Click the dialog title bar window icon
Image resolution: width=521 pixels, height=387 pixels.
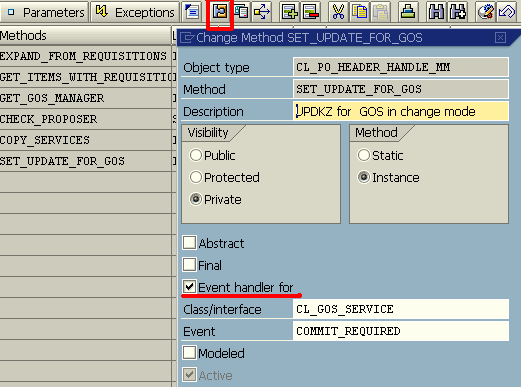click(x=187, y=38)
